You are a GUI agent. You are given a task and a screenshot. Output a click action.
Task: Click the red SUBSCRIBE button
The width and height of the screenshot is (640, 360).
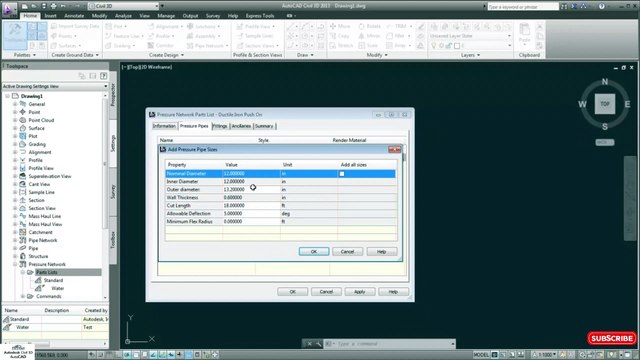(611, 338)
